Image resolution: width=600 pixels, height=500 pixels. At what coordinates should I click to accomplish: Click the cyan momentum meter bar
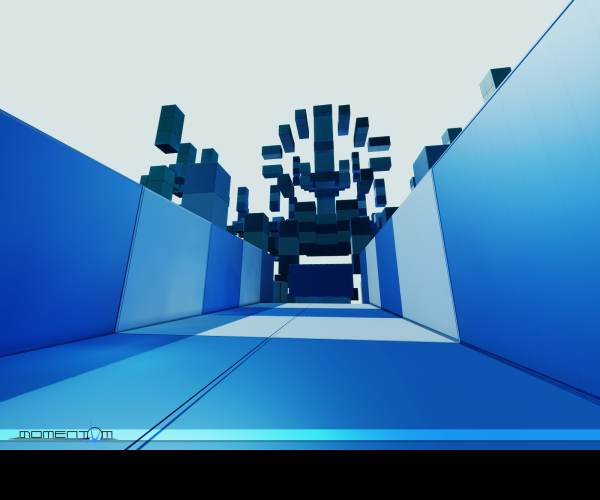(300, 435)
